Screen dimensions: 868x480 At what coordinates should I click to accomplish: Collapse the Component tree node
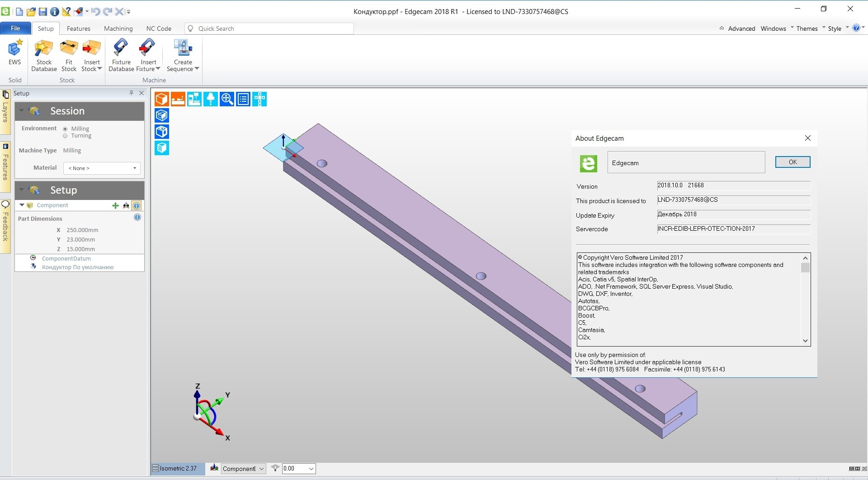pos(22,205)
